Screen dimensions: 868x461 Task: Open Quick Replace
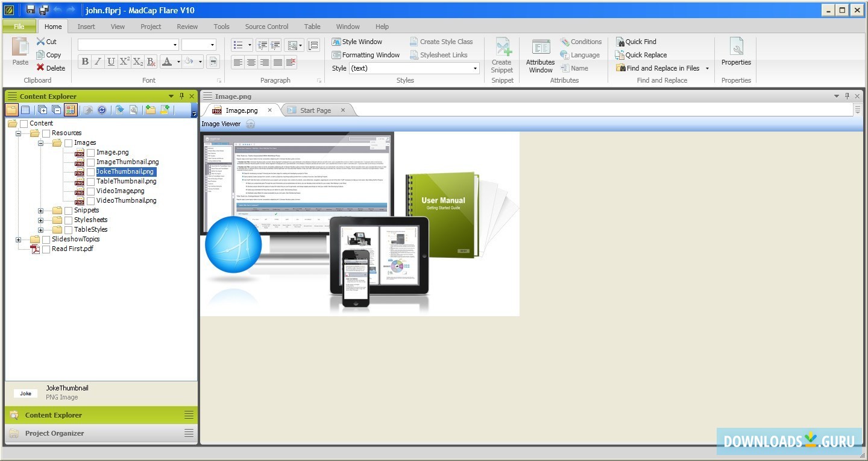pyautogui.click(x=640, y=54)
